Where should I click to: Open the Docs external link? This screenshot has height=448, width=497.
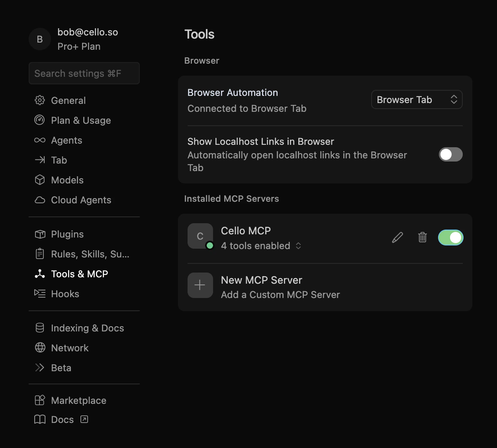coord(62,419)
